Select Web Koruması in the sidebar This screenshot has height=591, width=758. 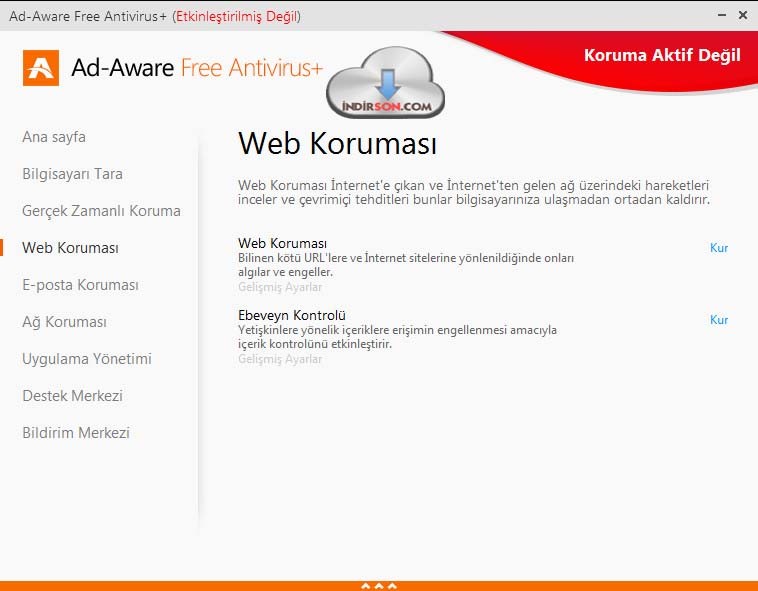(x=71, y=248)
